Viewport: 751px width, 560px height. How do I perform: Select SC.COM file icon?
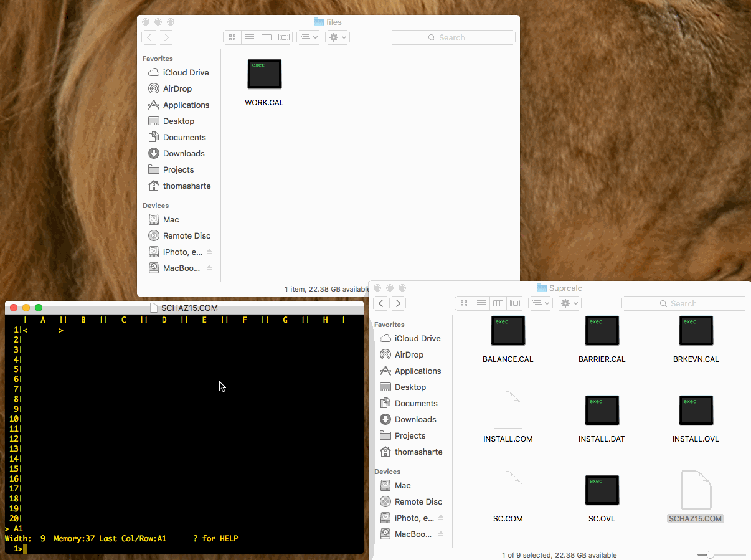click(508, 490)
